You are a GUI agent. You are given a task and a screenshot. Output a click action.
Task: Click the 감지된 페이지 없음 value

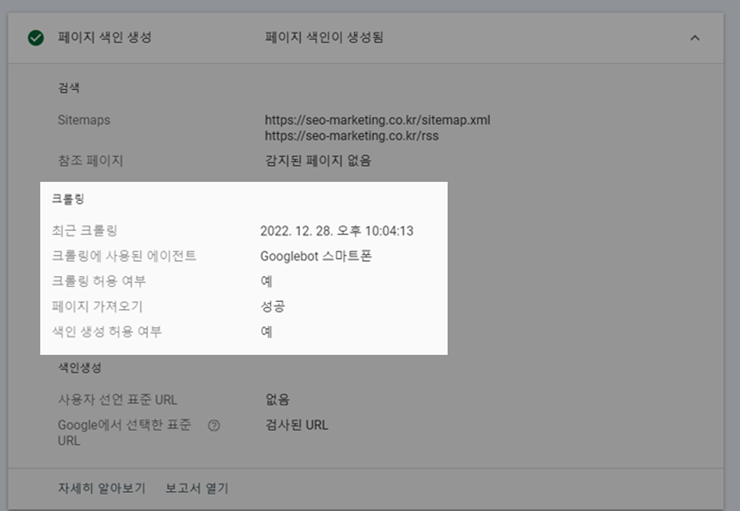[318, 161]
